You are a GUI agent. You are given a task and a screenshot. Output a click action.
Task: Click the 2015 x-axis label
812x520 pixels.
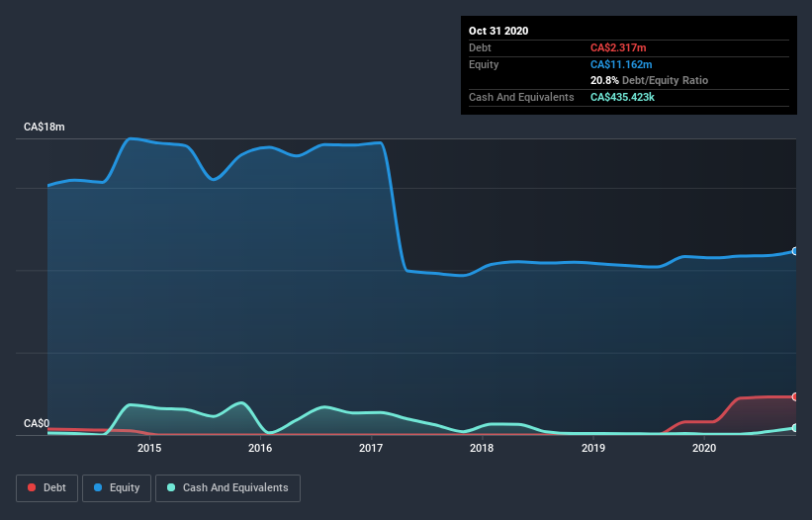pyautogui.click(x=149, y=448)
